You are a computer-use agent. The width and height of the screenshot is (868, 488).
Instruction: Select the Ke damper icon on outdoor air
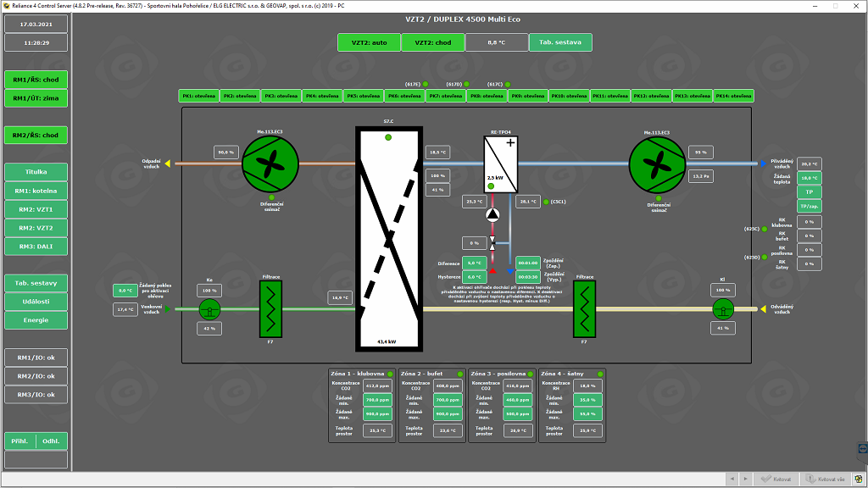(209, 308)
